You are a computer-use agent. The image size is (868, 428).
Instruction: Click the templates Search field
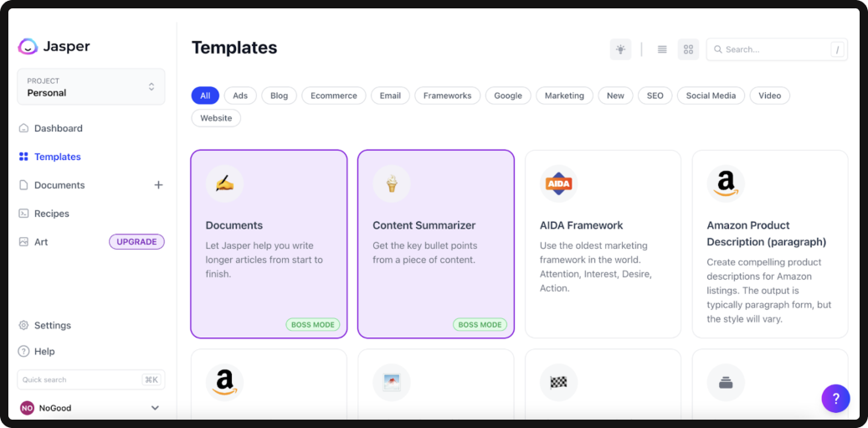point(777,49)
